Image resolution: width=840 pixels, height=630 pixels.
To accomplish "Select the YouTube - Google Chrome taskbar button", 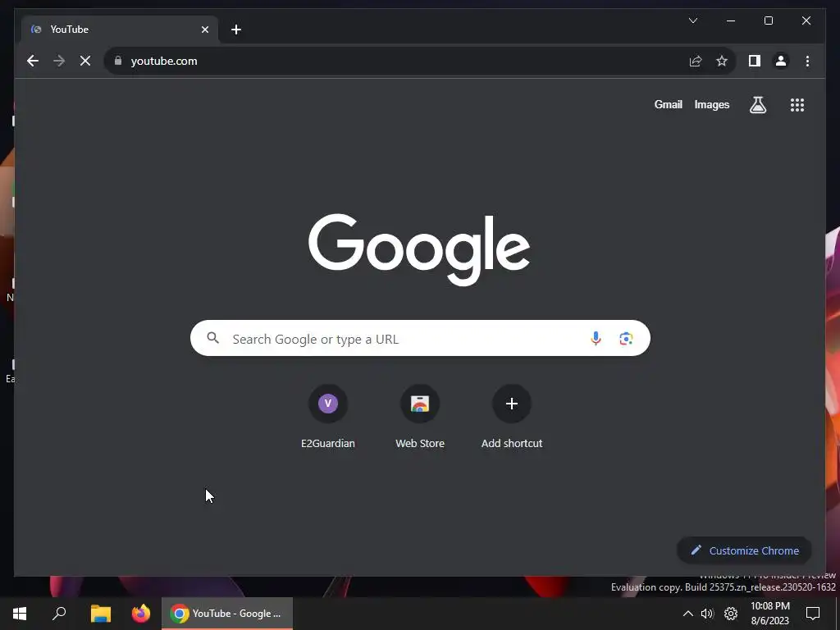I will (227, 614).
